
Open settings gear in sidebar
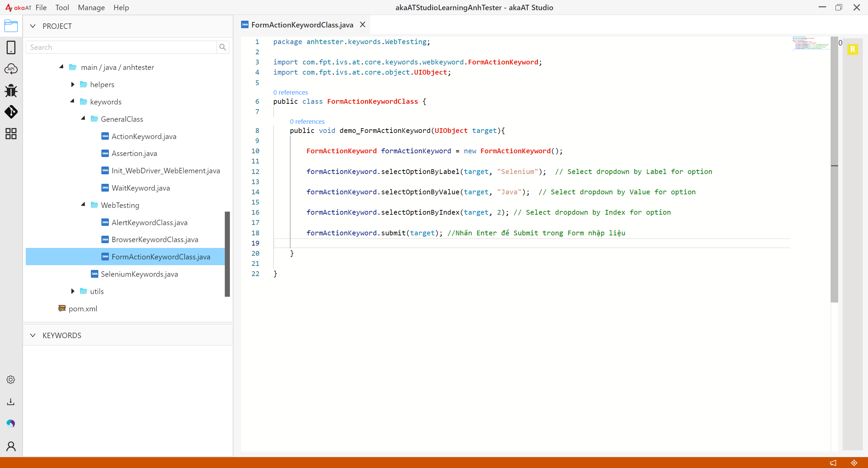coord(11,379)
